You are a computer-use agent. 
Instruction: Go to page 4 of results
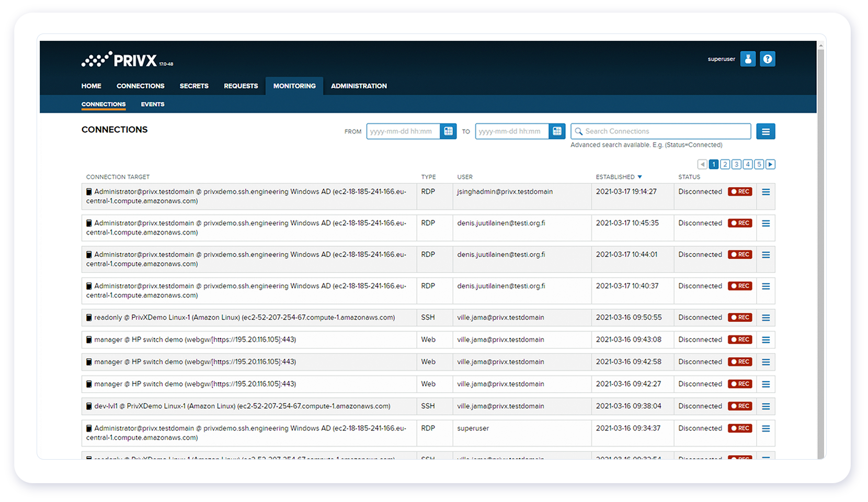pos(748,164)
